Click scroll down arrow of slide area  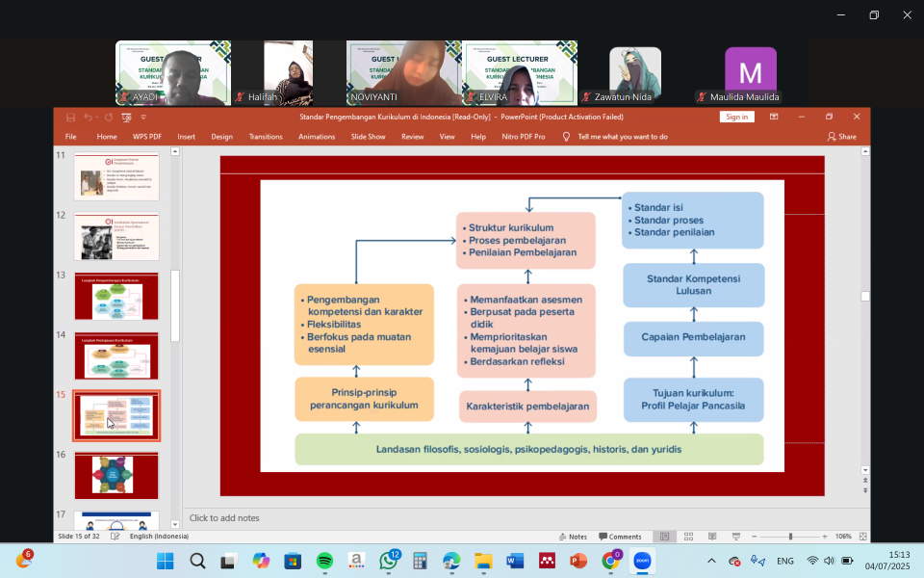pos(864,470)
